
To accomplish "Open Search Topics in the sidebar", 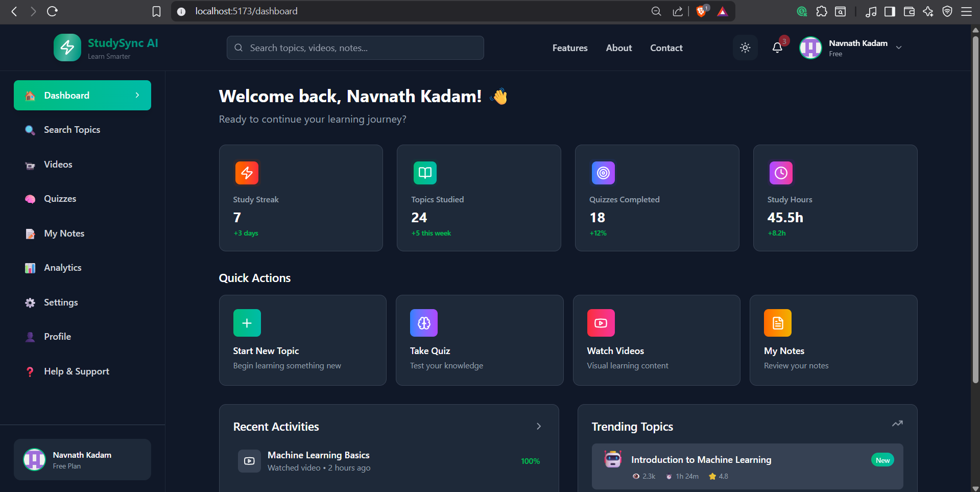I will pos(82,130).
